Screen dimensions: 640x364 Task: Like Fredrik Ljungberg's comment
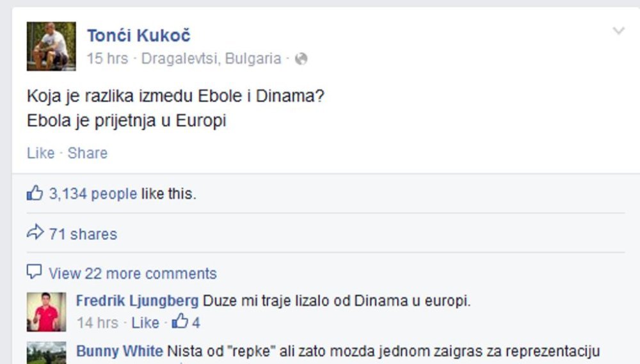[x=145, y=323]
